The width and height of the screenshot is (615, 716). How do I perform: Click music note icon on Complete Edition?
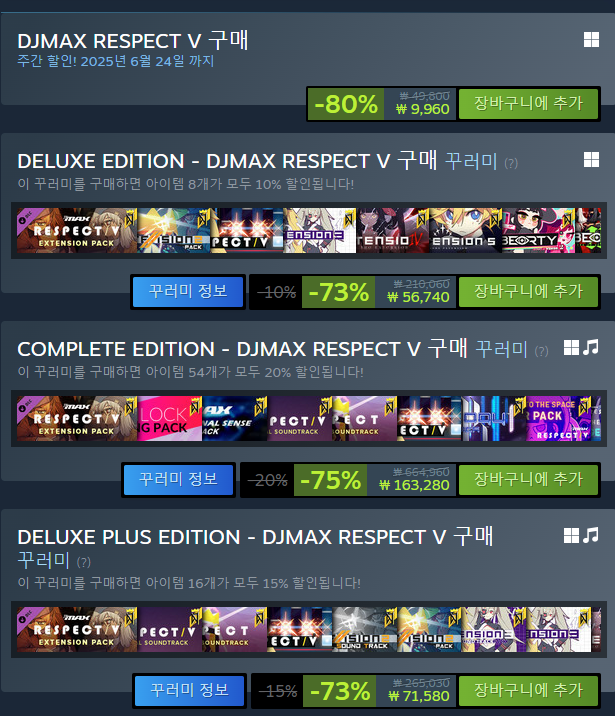[591, 347]
